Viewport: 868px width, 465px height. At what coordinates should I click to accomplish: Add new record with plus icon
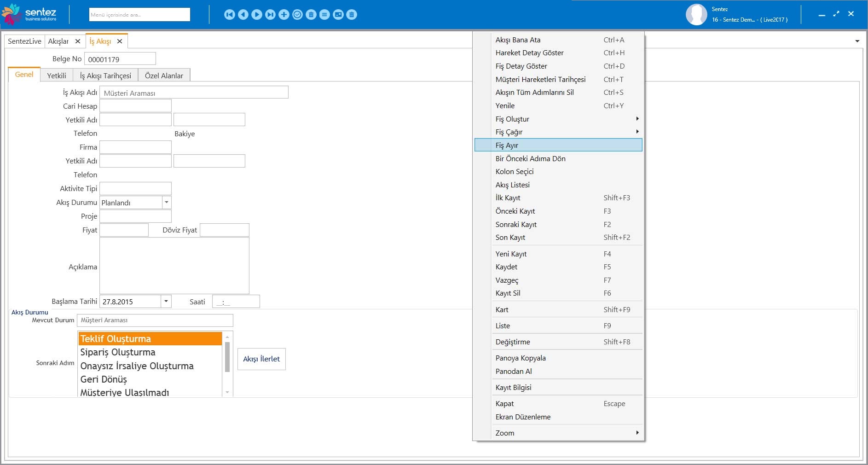(x=284, y=15)
